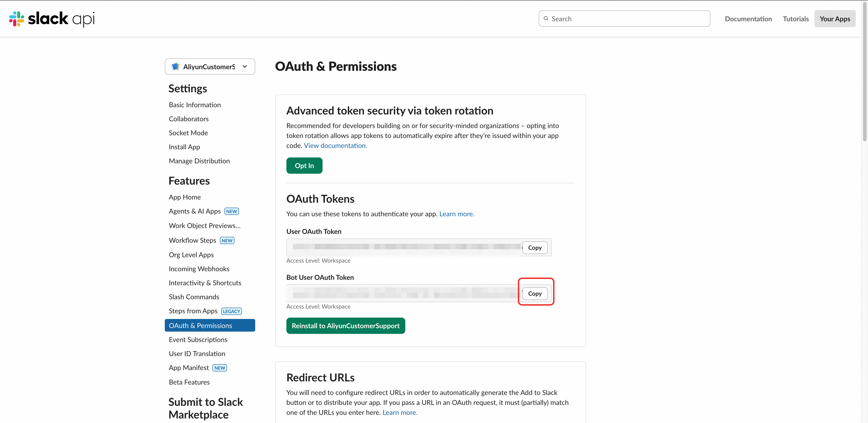Open Incoming Webhooks
This screenshot has height=423, width=868.
(199, 269)
